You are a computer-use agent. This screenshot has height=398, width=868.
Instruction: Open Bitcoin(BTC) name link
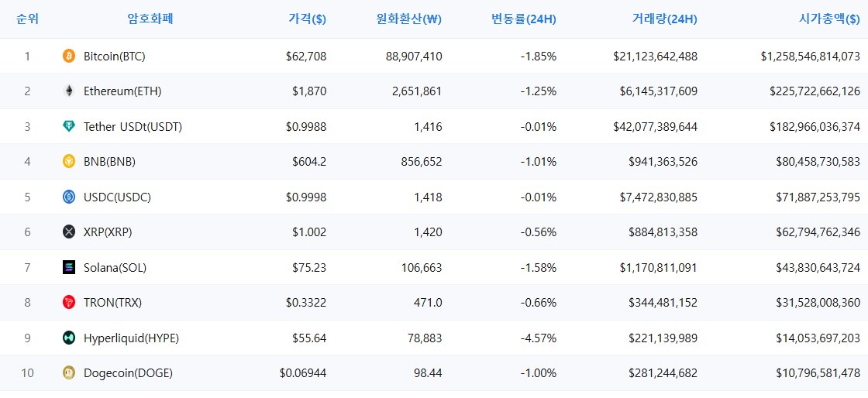click(115, 56)
